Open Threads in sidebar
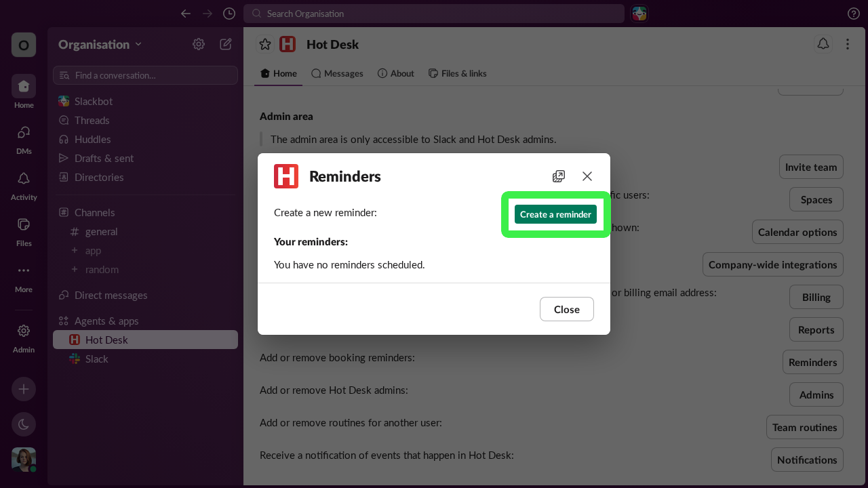Viewport: 868px width, 488px height. coord(145,120)
